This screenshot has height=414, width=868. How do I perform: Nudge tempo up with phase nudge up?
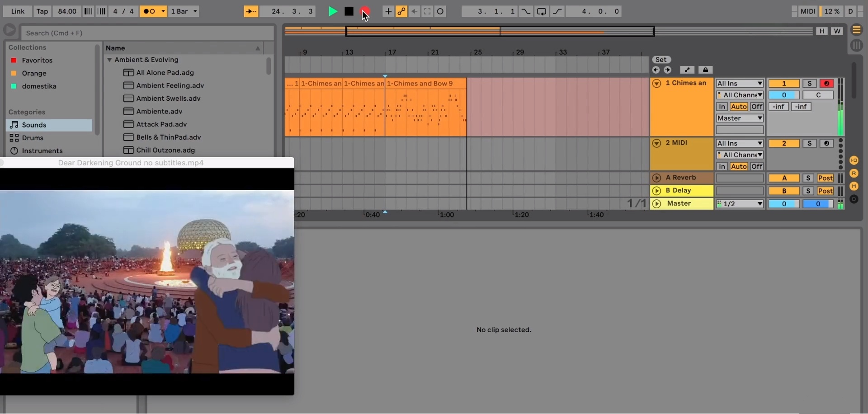tap(101, 11)
